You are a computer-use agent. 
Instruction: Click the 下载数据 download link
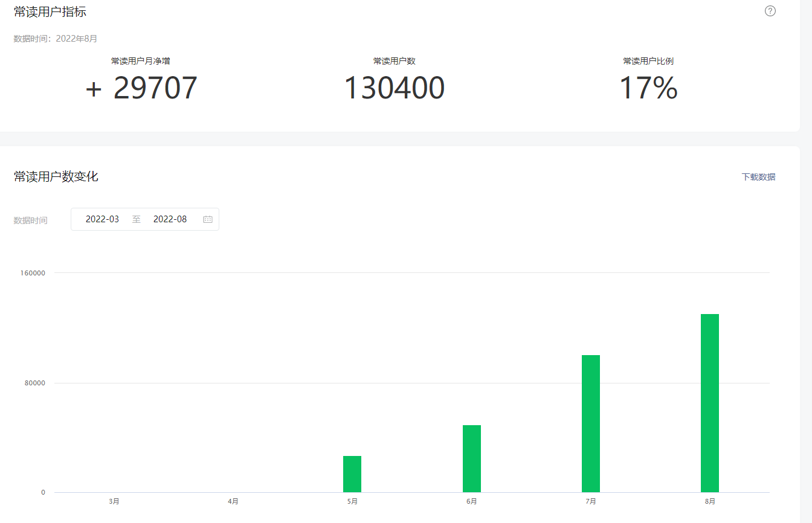pyautogui.click(x=759, y=177)
